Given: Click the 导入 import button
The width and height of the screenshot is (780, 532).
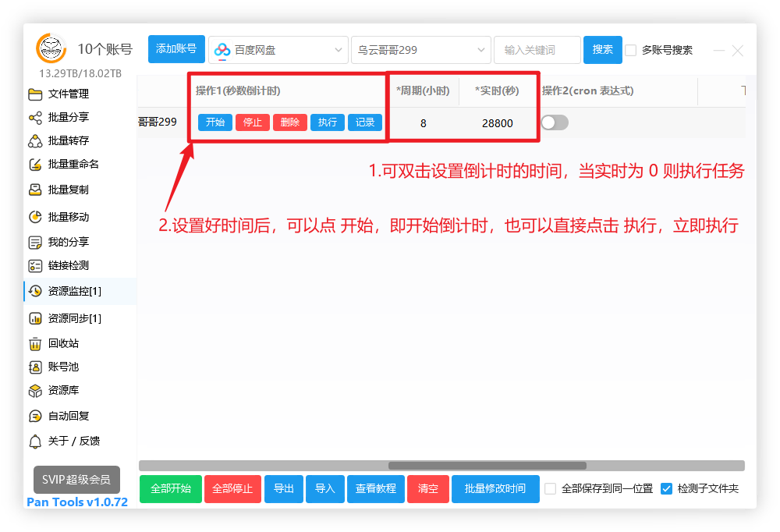Looking at the screenshot, I should point(325,489).
